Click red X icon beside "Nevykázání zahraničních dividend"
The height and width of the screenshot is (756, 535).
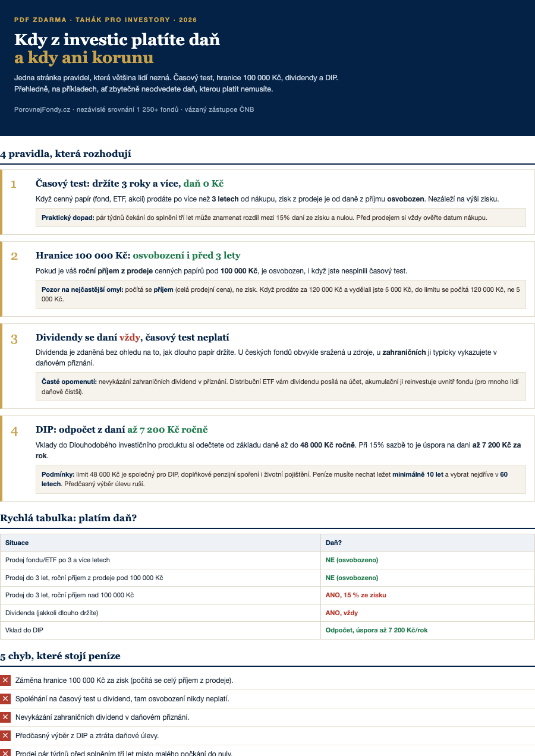[5, 717]
